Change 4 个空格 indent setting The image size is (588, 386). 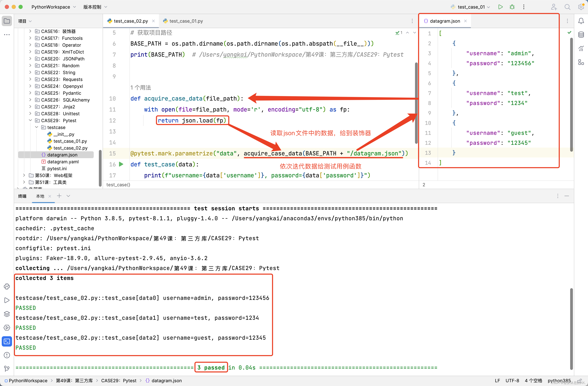click(x=533, y=381)
